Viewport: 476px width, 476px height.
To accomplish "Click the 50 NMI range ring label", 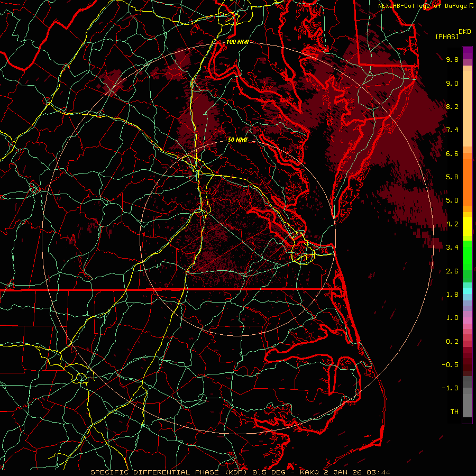I will (x=237, y=140).
